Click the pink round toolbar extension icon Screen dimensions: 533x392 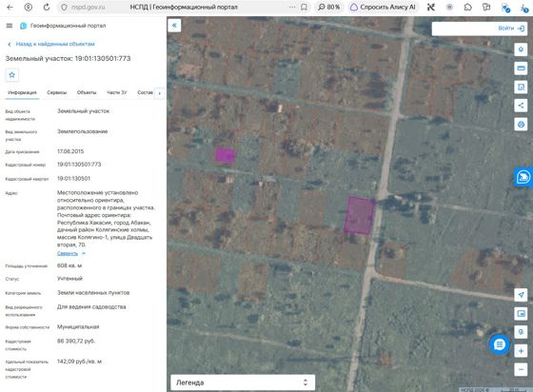point(449,7)
